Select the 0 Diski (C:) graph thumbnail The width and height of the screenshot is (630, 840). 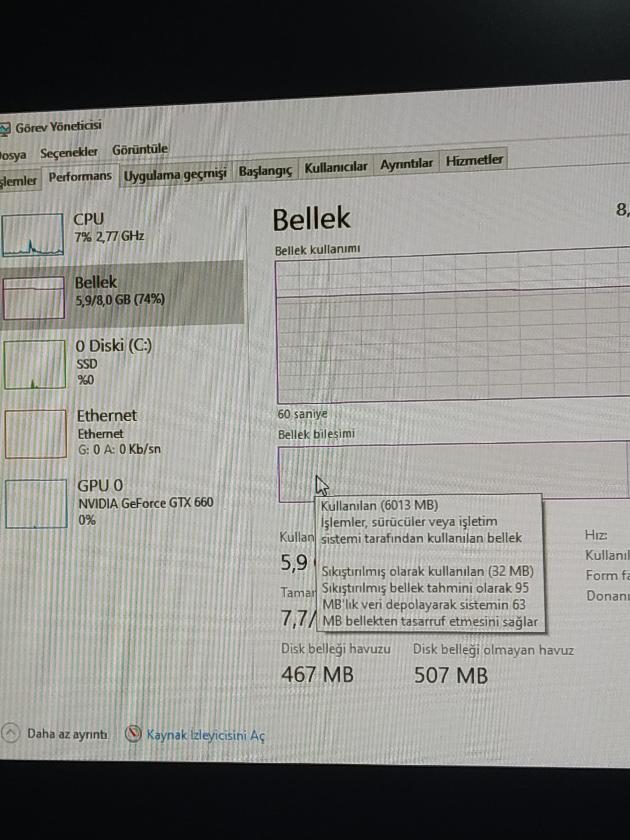(35, 365)
